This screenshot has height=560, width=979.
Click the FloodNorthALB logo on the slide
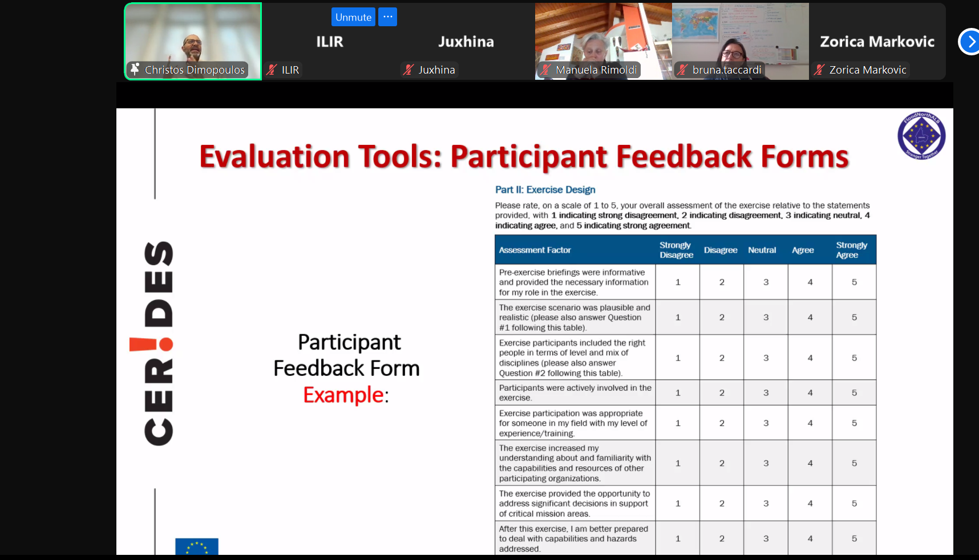921,136
